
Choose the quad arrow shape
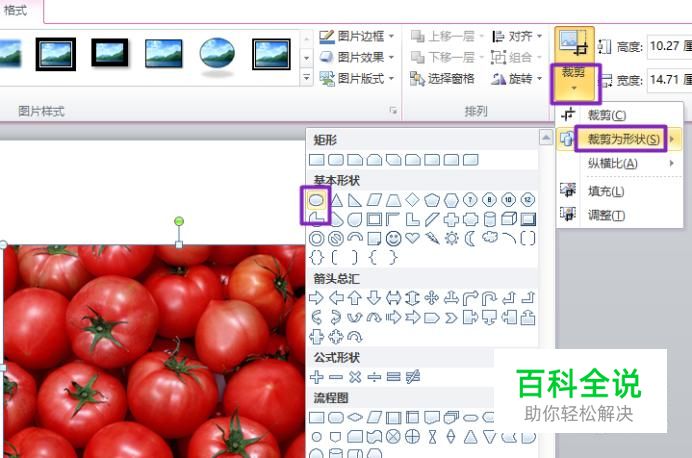coord(432,298)
